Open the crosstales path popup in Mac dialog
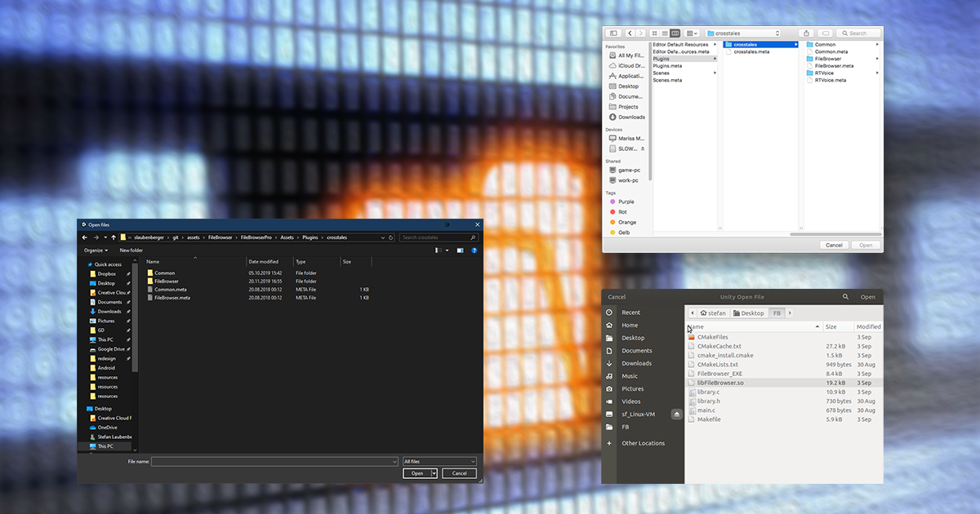Image resolution: width=980 pixels, height=514 pixels. click(743, 33)
